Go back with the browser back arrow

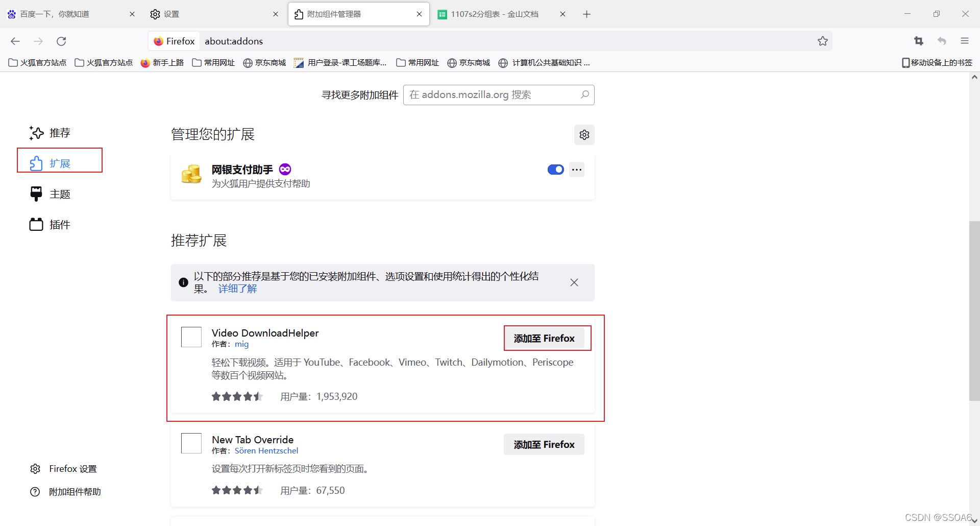(15, 41)
